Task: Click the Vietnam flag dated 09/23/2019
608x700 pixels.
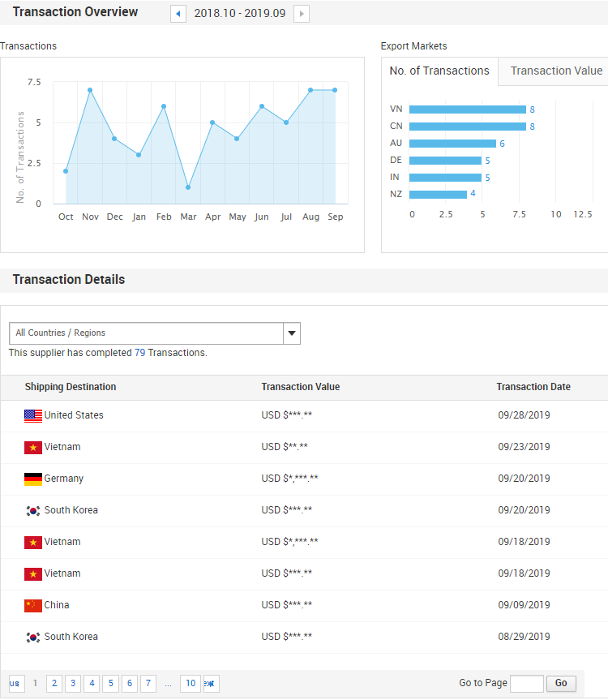Action: pos(33,447)
